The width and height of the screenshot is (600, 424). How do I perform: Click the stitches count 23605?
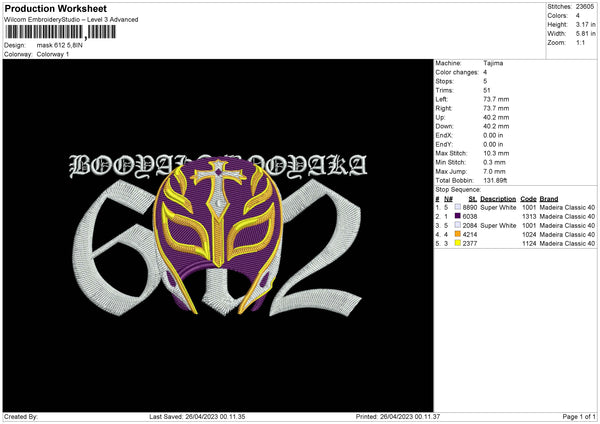coord(585,7)
